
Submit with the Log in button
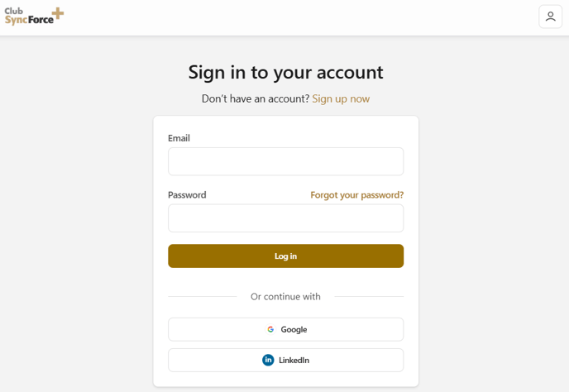click(x=285, y=256)
